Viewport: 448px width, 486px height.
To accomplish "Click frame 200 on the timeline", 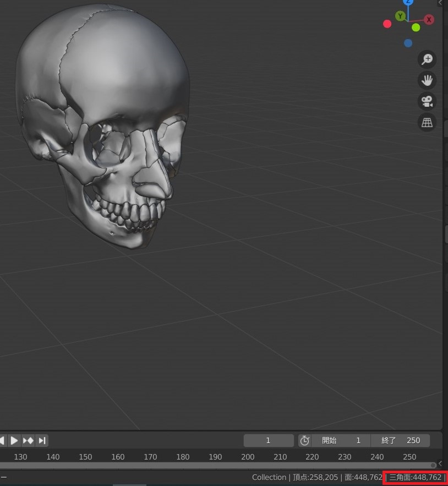I will pyautogui.click(x=248, y=457).
